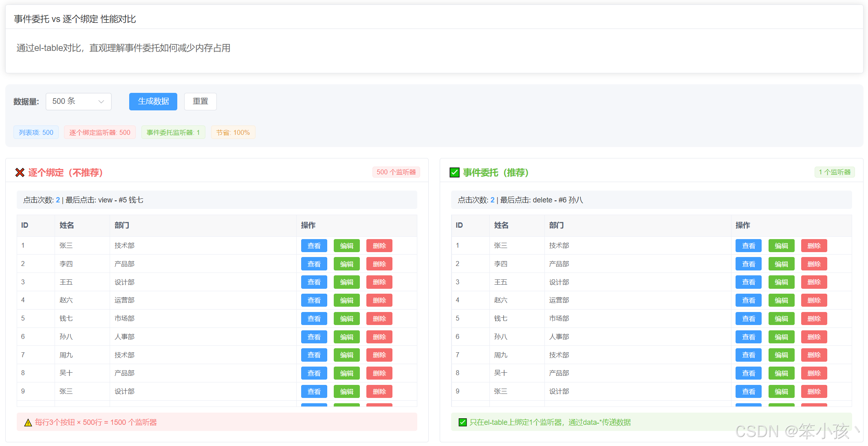This screenshot has width=868, height=446.
Task: View row 1 张三 in left table
Action: (314, 246)
